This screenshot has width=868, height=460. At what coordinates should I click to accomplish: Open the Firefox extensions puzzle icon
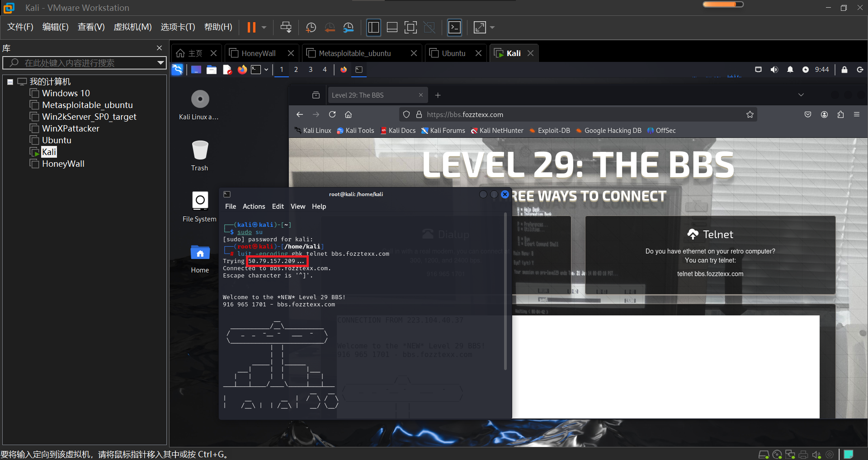click(840, 114)
